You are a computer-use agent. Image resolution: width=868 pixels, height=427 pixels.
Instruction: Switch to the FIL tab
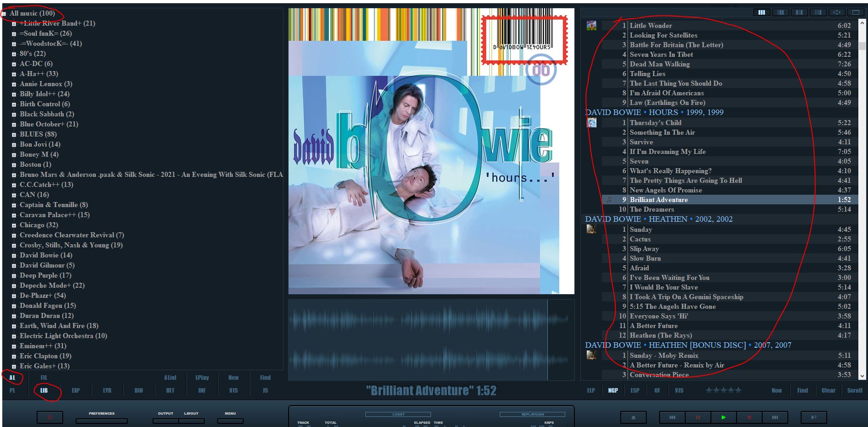tap(44, 378)
